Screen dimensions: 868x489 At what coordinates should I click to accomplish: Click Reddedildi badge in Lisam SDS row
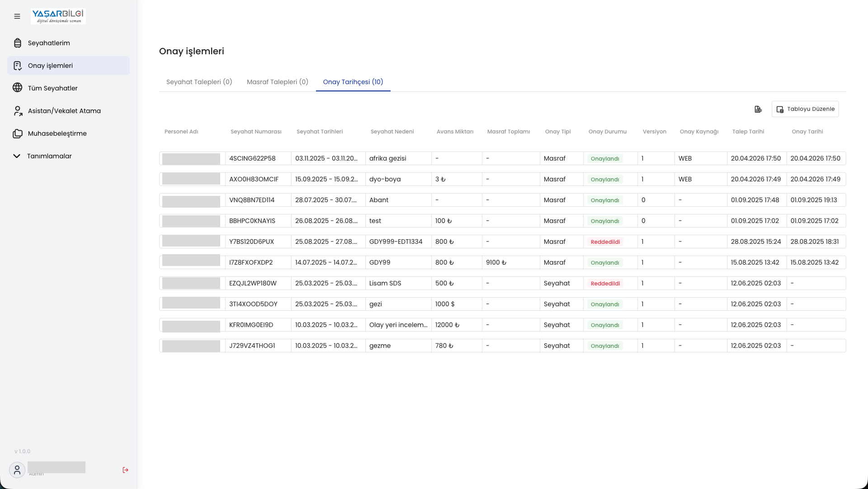coord(605,283)
